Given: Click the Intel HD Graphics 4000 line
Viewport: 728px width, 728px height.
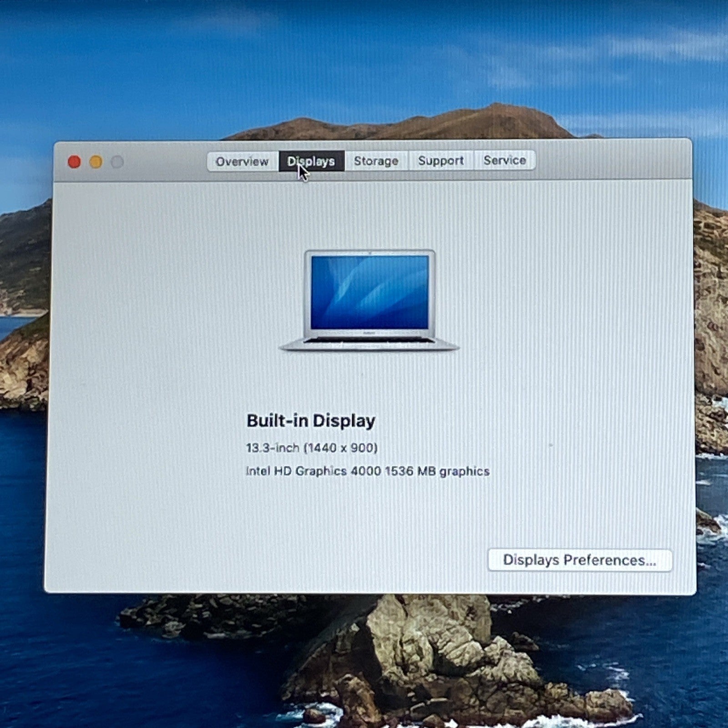Looking at the screenshot, I should (x=368, y=471).
